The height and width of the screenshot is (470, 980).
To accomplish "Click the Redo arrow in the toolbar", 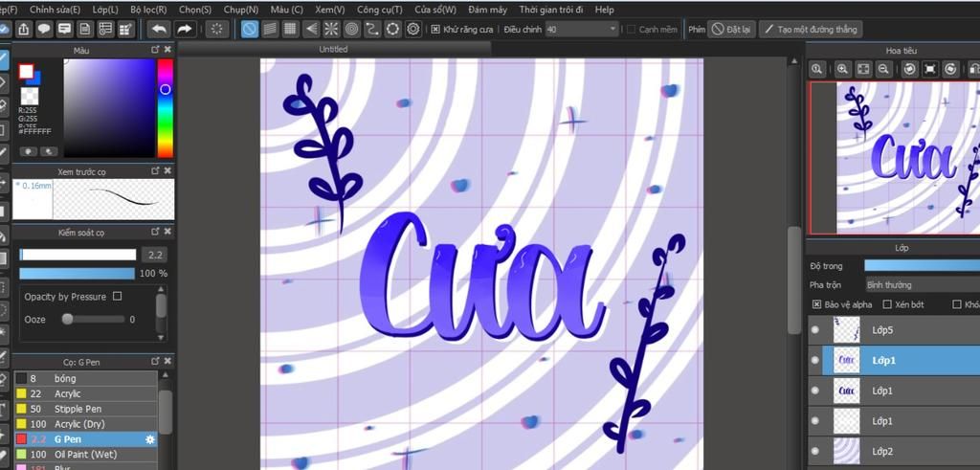I will tap(184, 29).
